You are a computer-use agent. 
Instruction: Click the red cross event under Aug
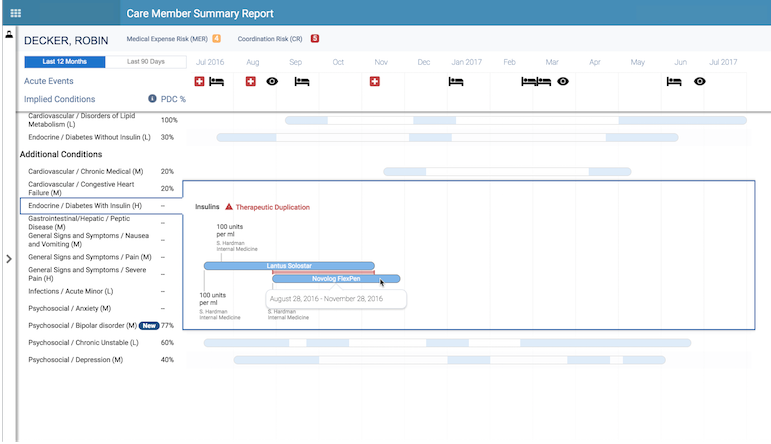[251, 81]
